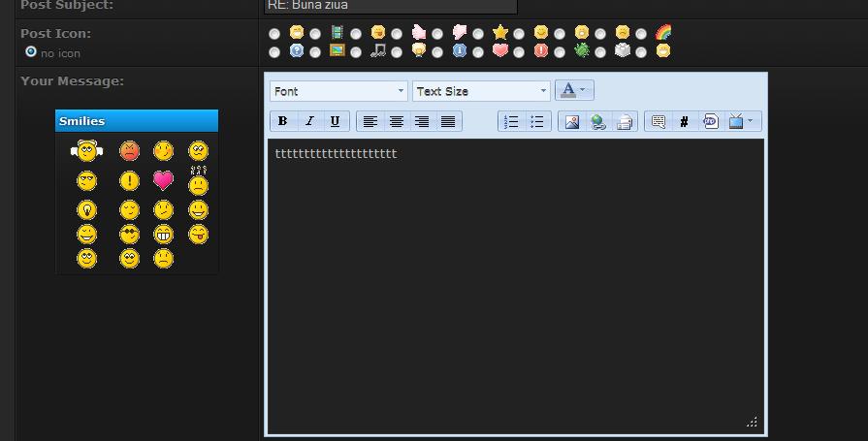Insert a video with the TV icon
Image resolution: width=868 pixels, height=441 pixels.
point(736,121)
